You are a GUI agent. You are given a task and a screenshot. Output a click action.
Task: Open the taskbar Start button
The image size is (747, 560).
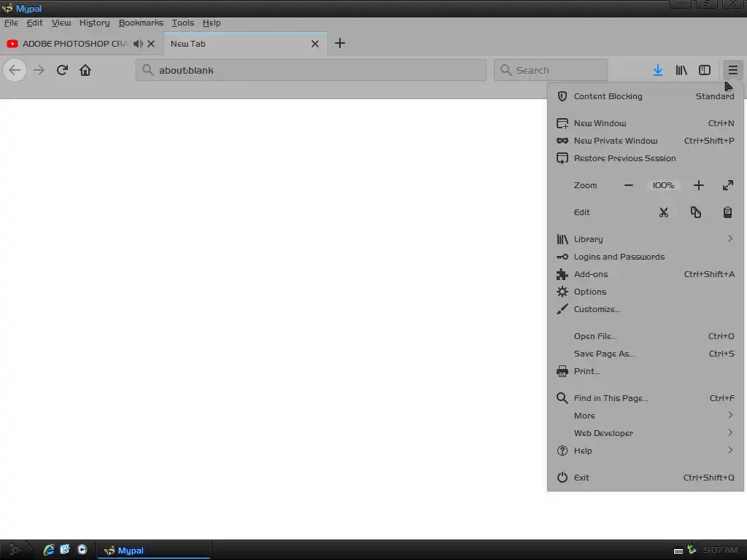pyautogui.click(x=15, y=550)
